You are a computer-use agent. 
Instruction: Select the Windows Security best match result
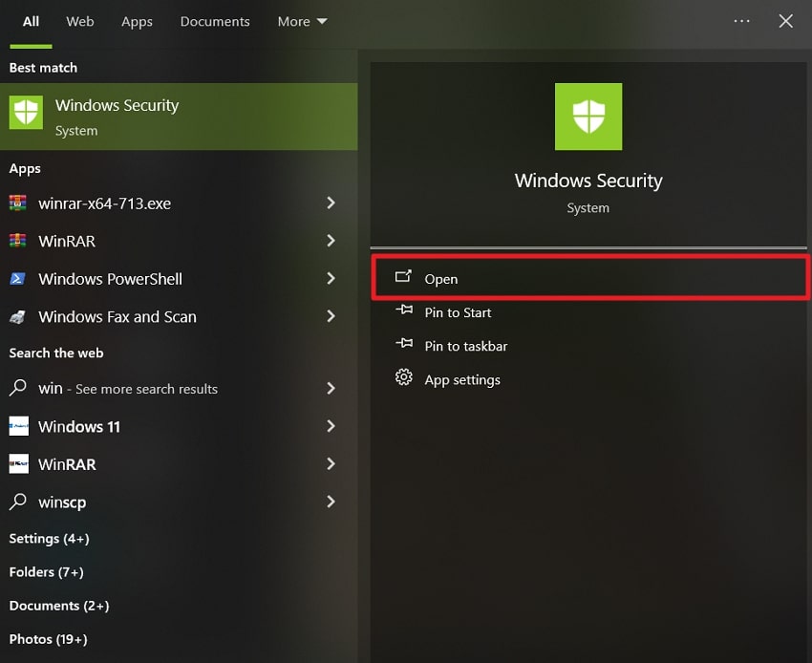coord(179,117)
